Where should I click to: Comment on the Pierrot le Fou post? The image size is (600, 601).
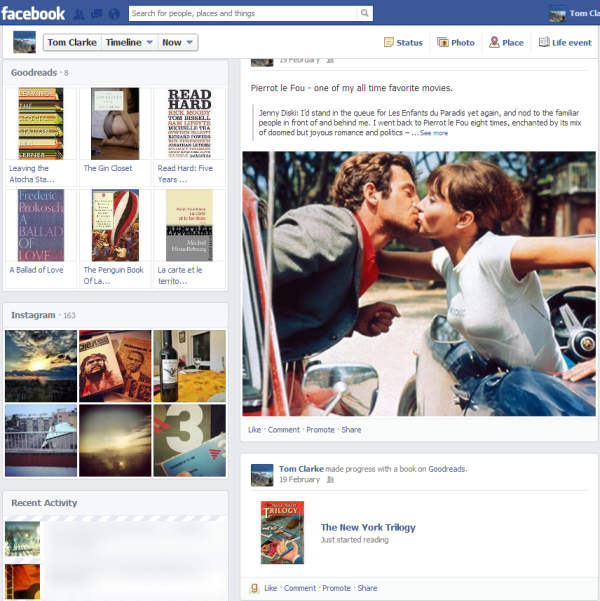tap(284, 430)
